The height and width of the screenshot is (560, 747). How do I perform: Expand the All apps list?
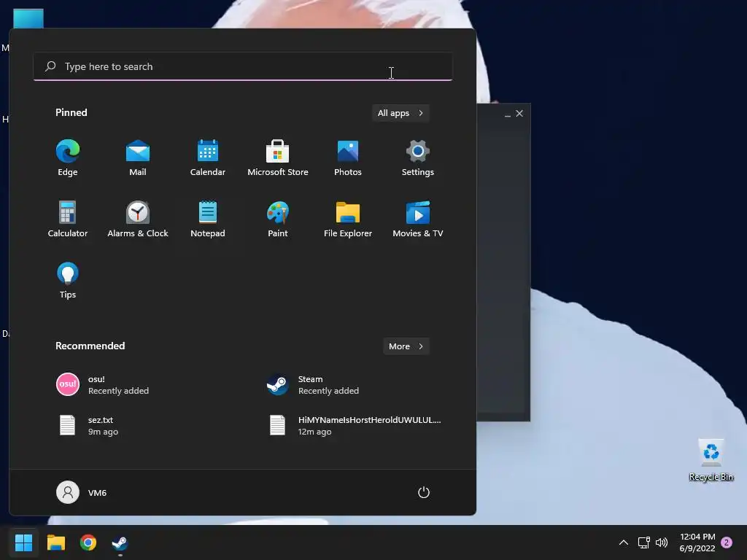pyautogui.click(x=400, y=113)
